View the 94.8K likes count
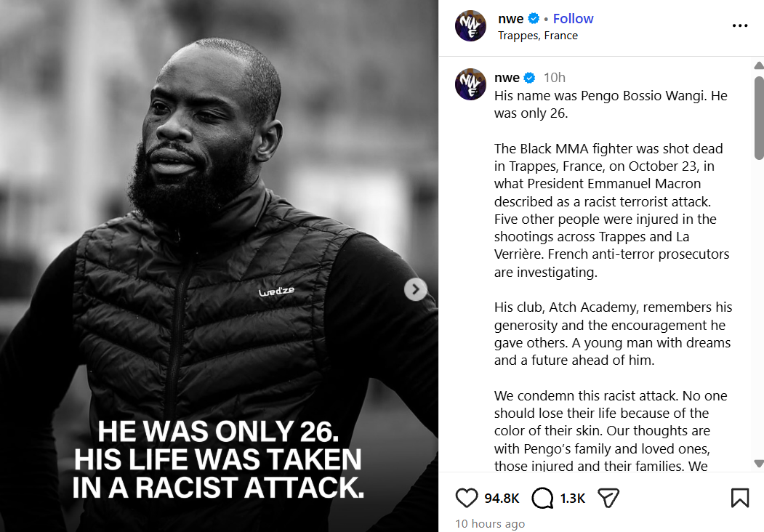Screen dimensions: 764x532 (x=502, y=499)
